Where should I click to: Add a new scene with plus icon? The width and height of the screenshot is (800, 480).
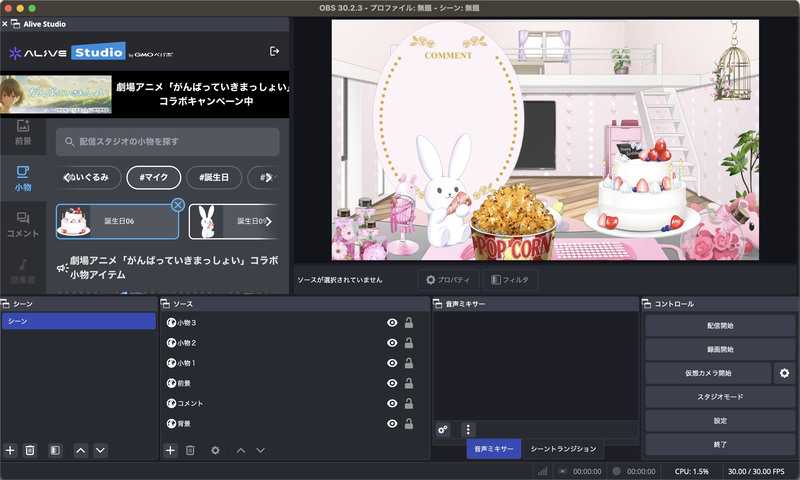coord(10,450)
